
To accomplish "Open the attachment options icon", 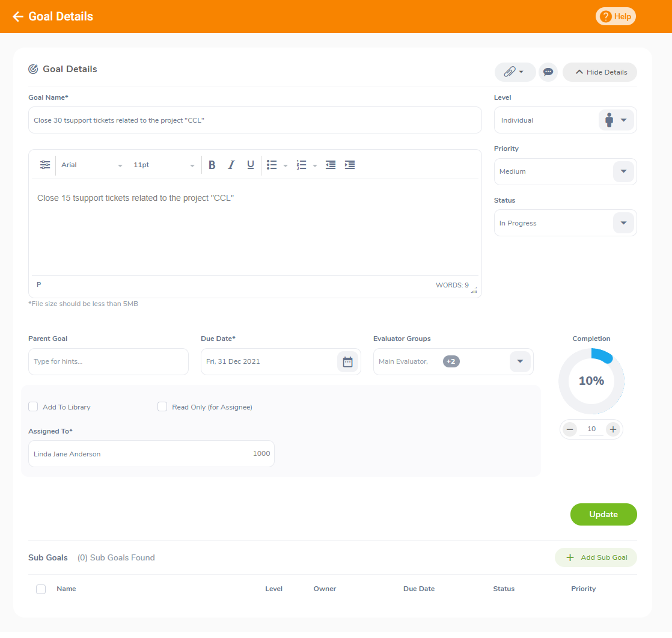I will tap(514, 72).
